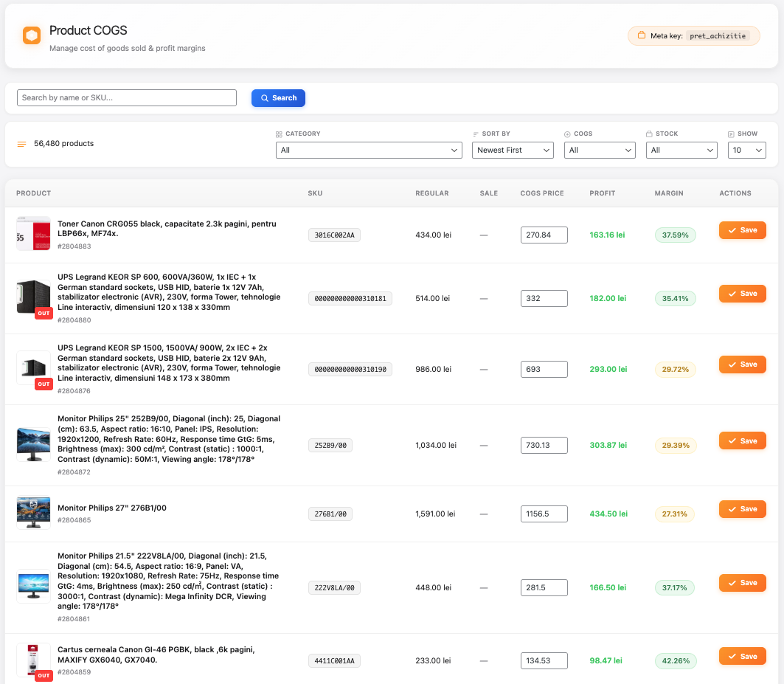
Task: Save the UPS Legrand KEOR SP 1500 row
Action: pos(743,365)
